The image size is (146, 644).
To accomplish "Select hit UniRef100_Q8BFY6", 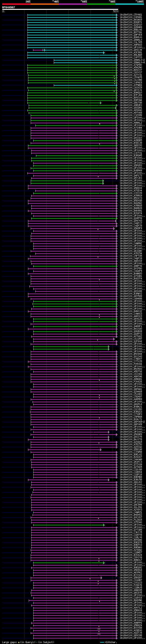I will click(x=131, y=266).
